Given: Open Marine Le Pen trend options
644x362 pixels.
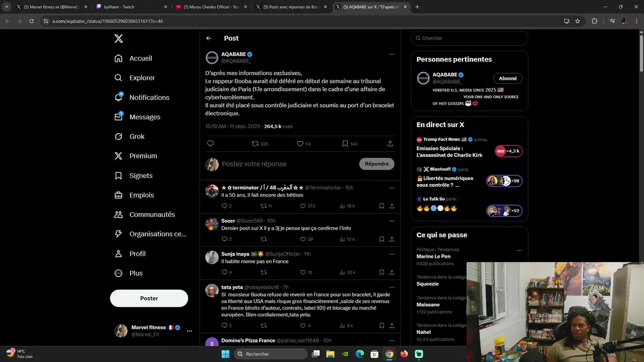Looking at the screenshot, I should 519,250.
